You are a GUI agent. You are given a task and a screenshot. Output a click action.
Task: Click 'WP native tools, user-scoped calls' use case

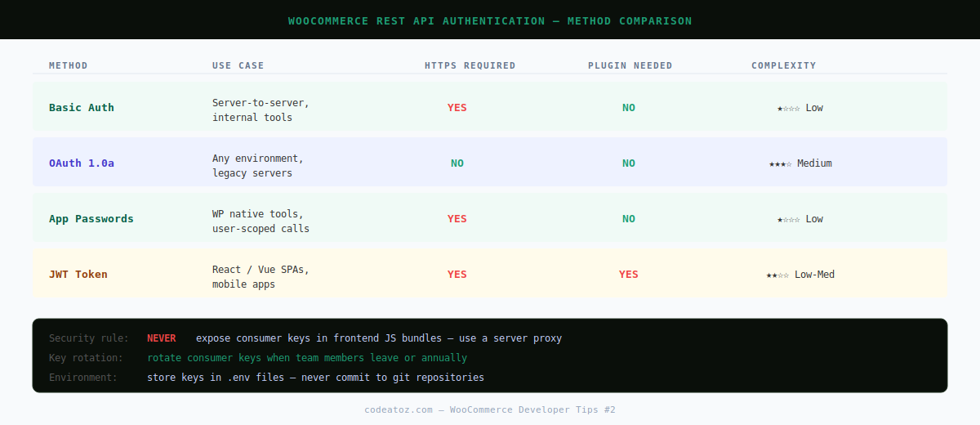261,221
